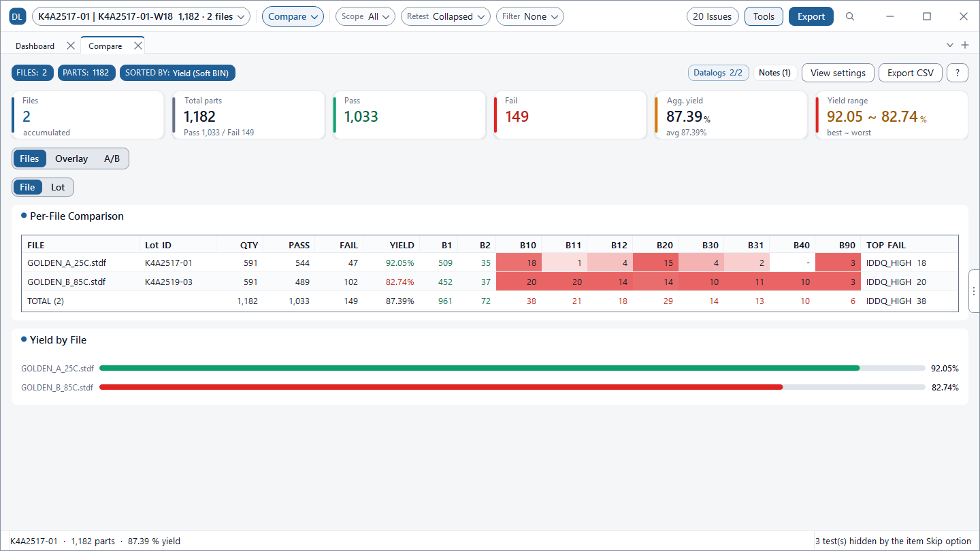The width and height of the screenshot is (980, 551).
Task: Group comparison by File
Action: 27,187
